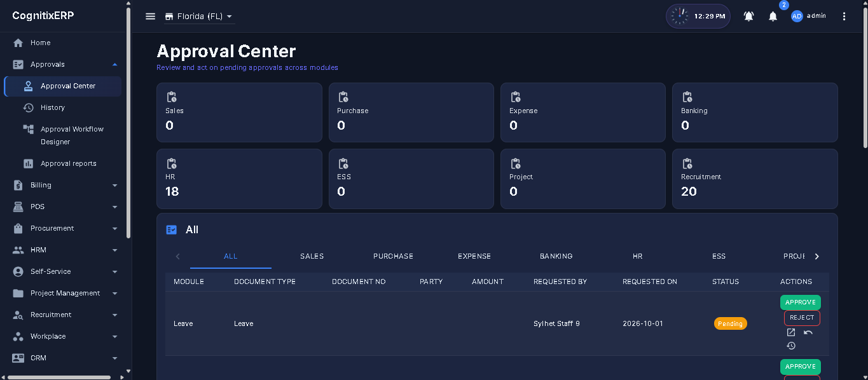
Task: Click the checklist icon next to All heading
Action: [x=171, y=230]
